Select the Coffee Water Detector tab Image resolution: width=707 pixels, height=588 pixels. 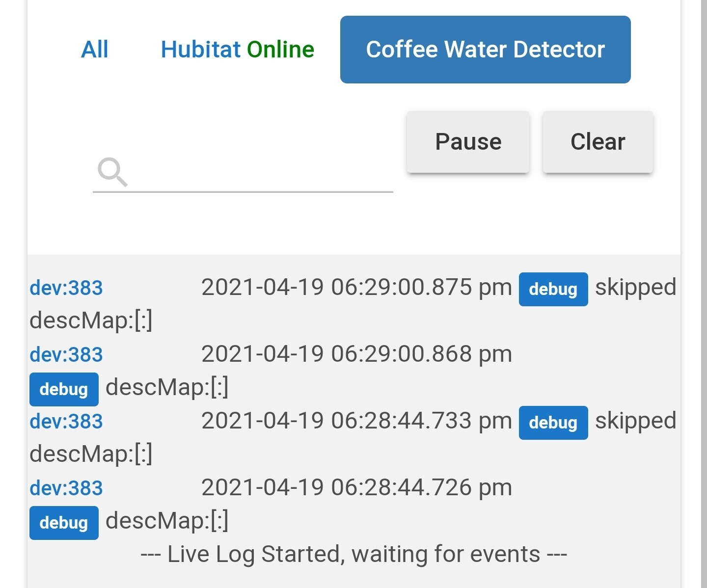click(485, 50)
